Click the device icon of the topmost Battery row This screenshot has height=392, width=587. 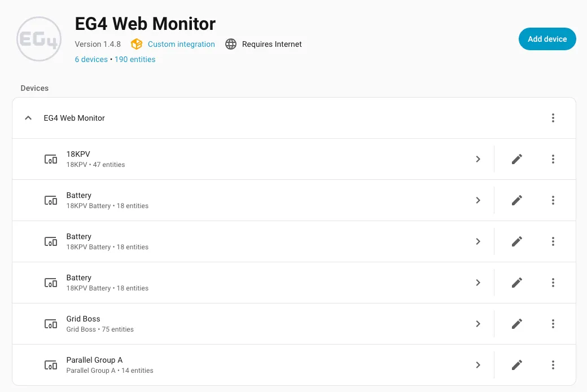point(51,200)
